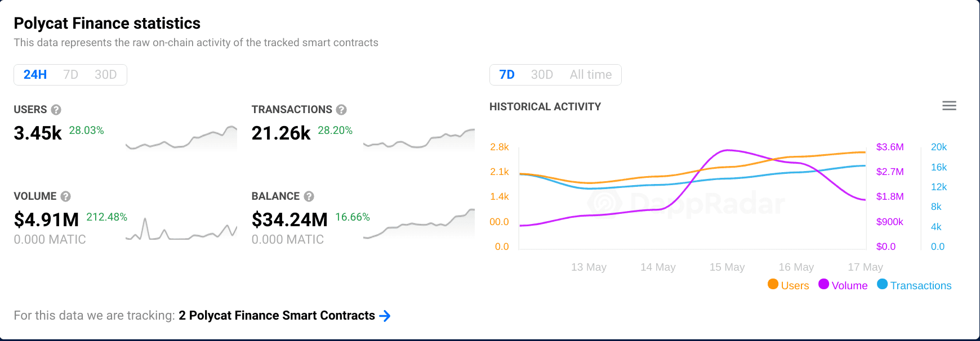This screenshot has width=980, height=341.
Task: Click the Users help question-mark icon
Action: (x=56, y=110)
